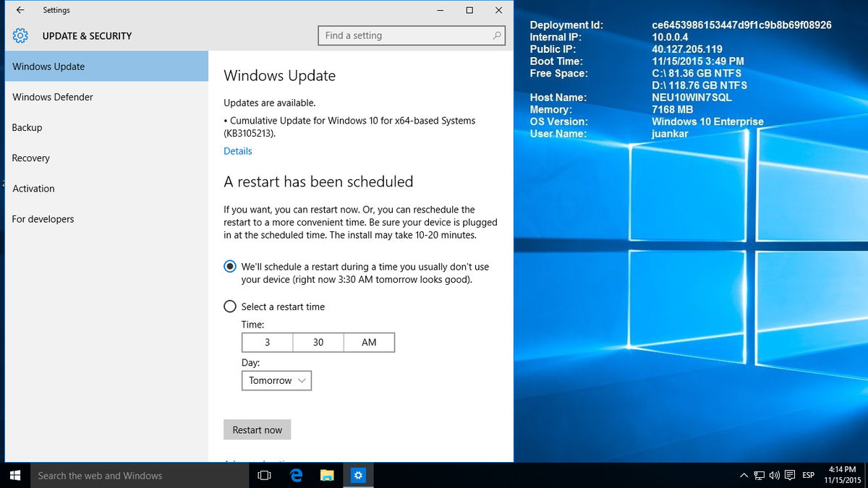Open Windows Defender settings

pyautogui.click(x=52, y=97)
